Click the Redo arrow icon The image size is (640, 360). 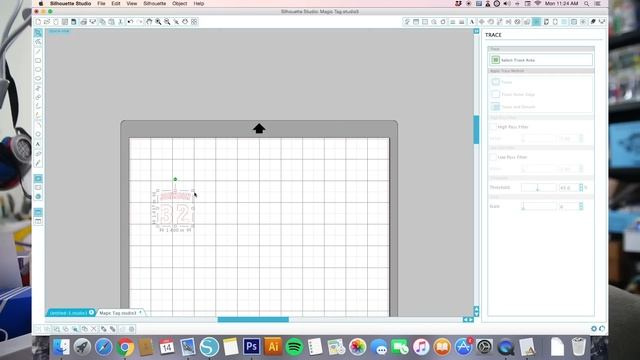139,22
